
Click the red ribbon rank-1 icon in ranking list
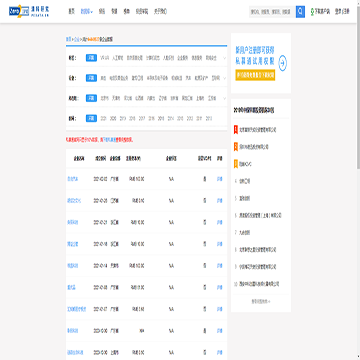[x=236, y=129]
